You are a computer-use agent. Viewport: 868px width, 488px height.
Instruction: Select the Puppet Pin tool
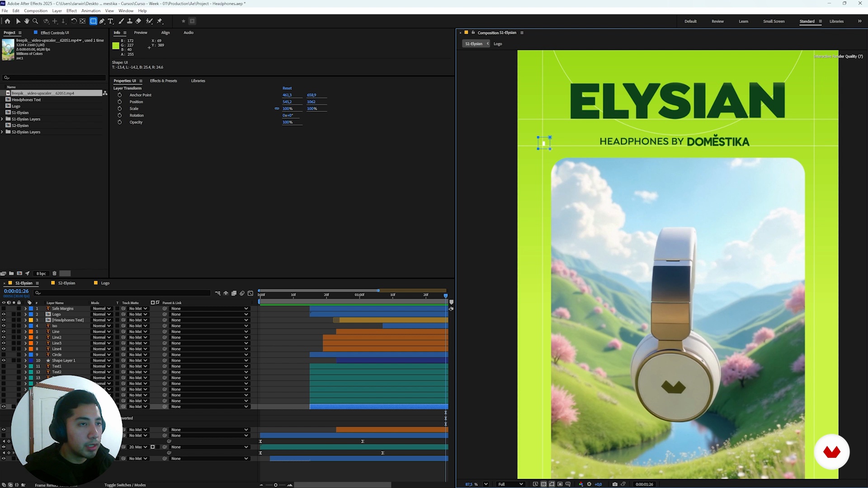coord(160,21)
